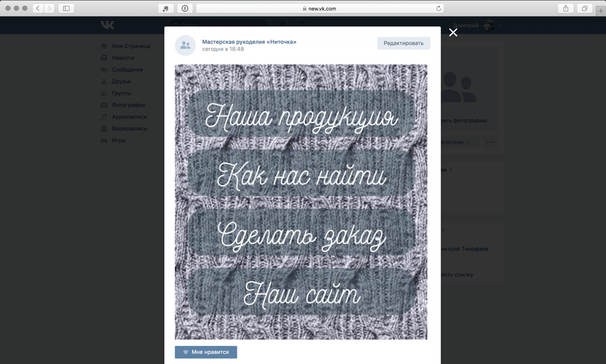Click the 1Password extension icon
606x364 pixels.
click(185, 8)
